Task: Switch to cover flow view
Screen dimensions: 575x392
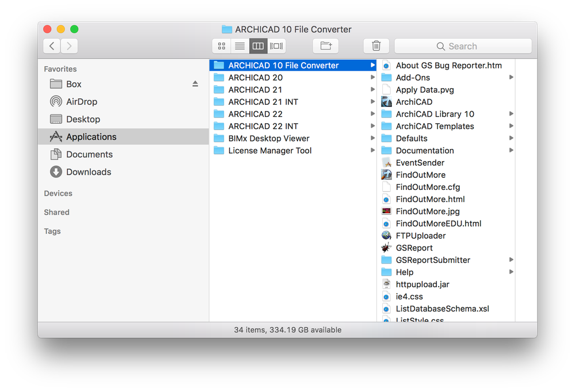Action: tap(276, 46)
